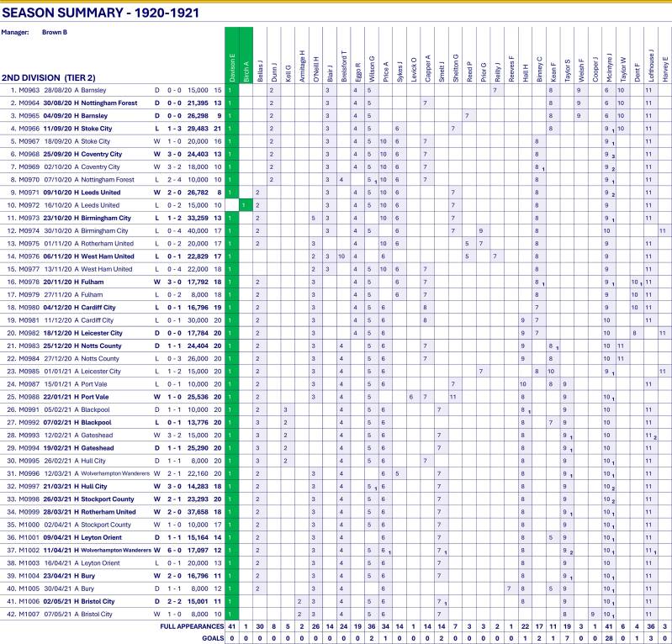Click the 'FULL APPEARANCES' row label
The height and width of the screenshot is (644, 672).
click(x=192, y=626)
